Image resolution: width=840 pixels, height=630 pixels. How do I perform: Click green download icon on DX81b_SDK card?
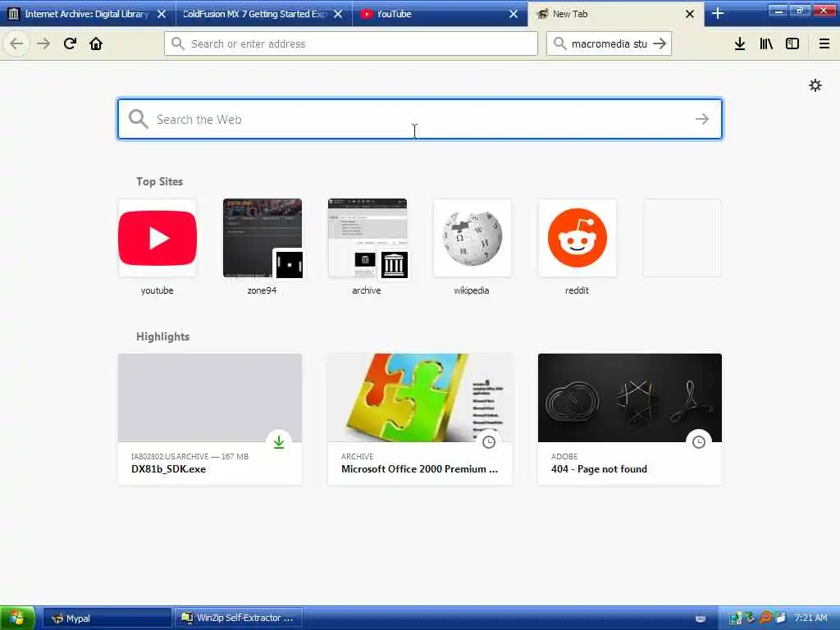(279, 442)
